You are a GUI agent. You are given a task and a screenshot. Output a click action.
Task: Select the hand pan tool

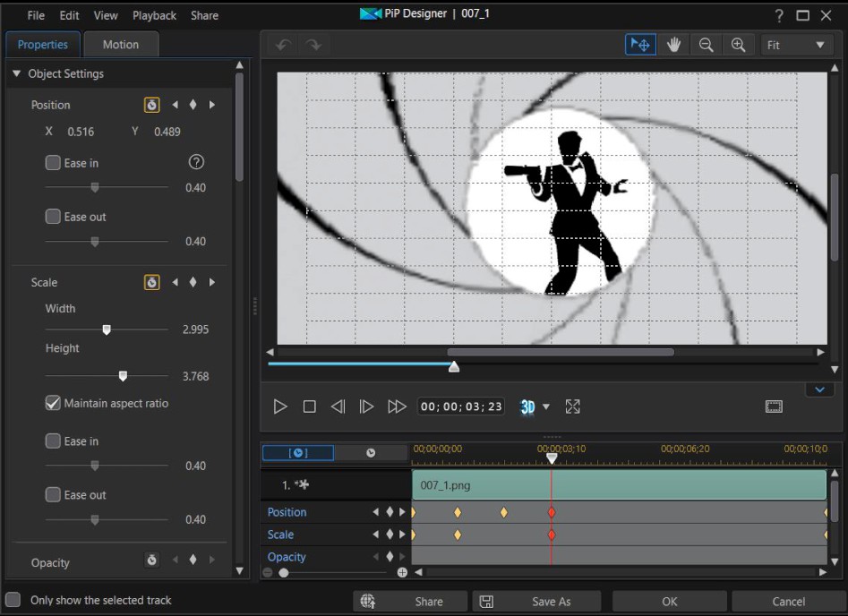[x=673, y=45]
